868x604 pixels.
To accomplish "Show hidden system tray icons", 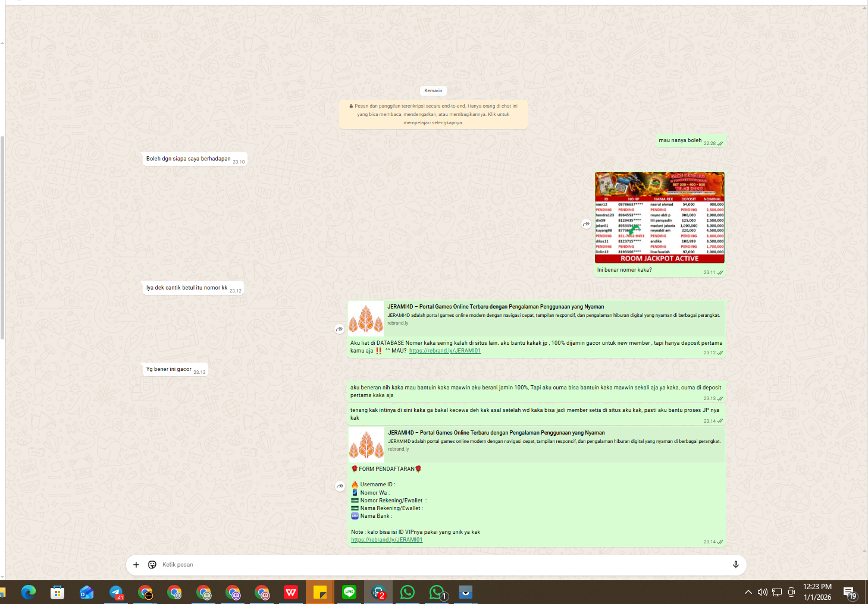I will pos(748,592).
